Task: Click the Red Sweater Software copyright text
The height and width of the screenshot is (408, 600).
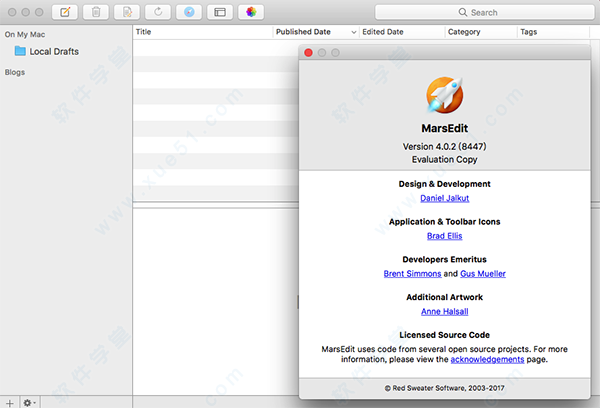Action: coord(445,388)
